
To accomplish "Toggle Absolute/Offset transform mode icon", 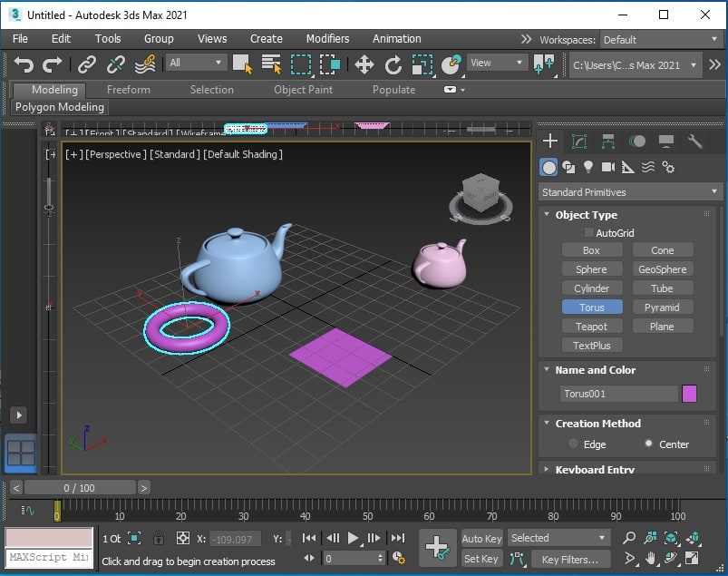I will pos(183,539).
